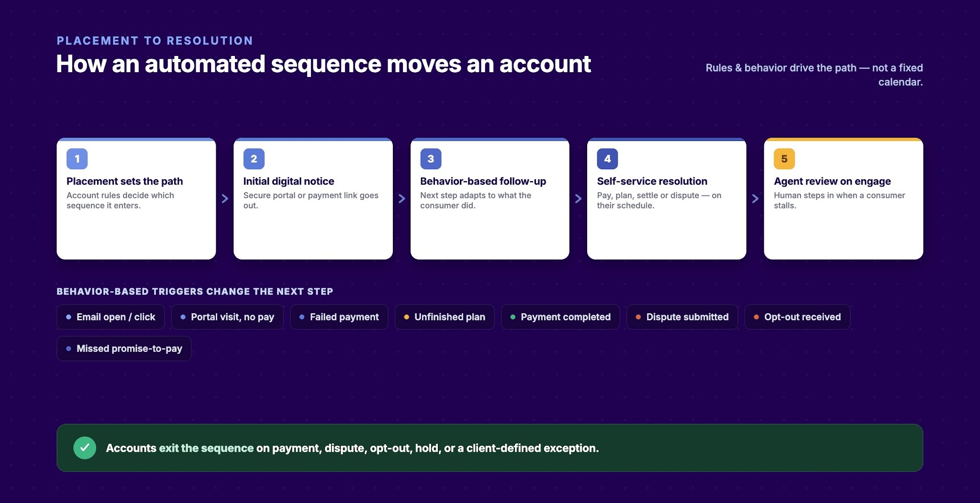Open the Behavior-based follow-up card
The width and height of the screenshot is (980, 503).
click(490, 199)
